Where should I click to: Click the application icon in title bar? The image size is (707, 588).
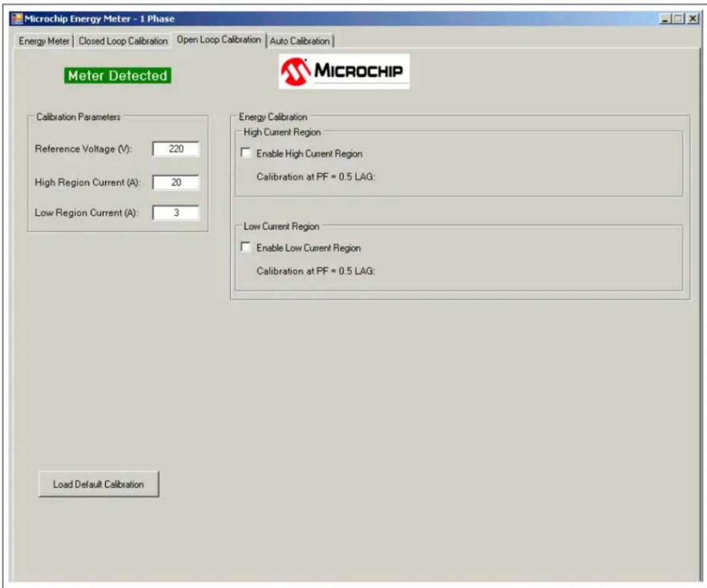pos(17,18)
